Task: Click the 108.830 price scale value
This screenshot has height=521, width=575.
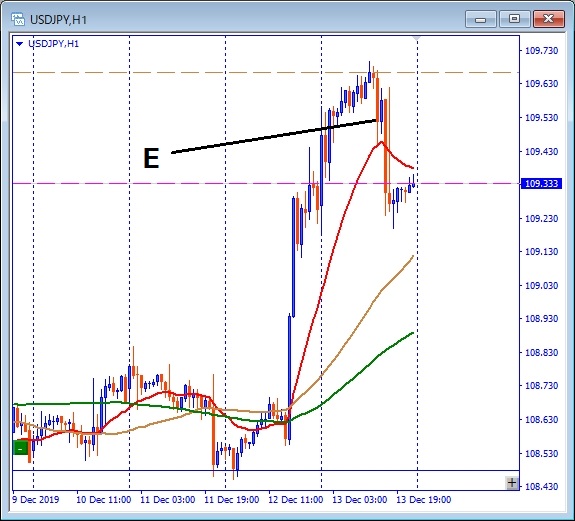Action: pos(542,353)
